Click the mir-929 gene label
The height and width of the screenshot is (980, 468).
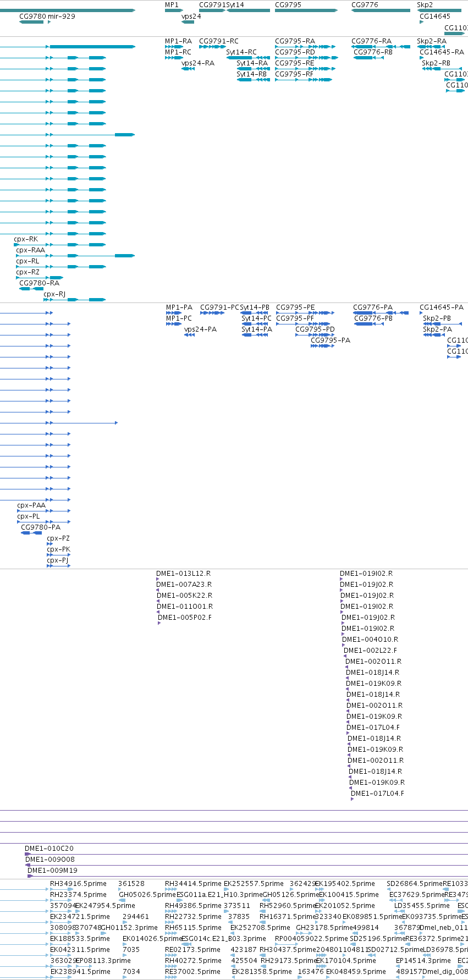coord(62,16)
